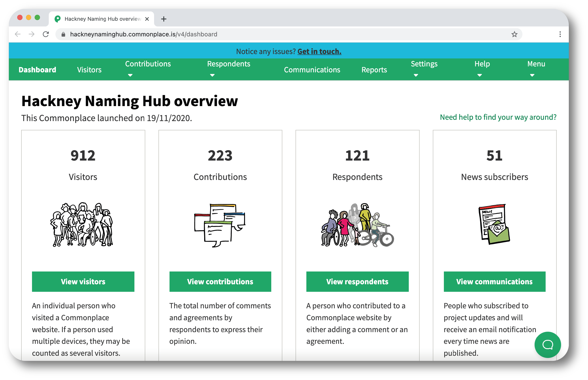Click the News subscribers newsletter illustration
Screen dimensions: 588x380
pos(494,224)
